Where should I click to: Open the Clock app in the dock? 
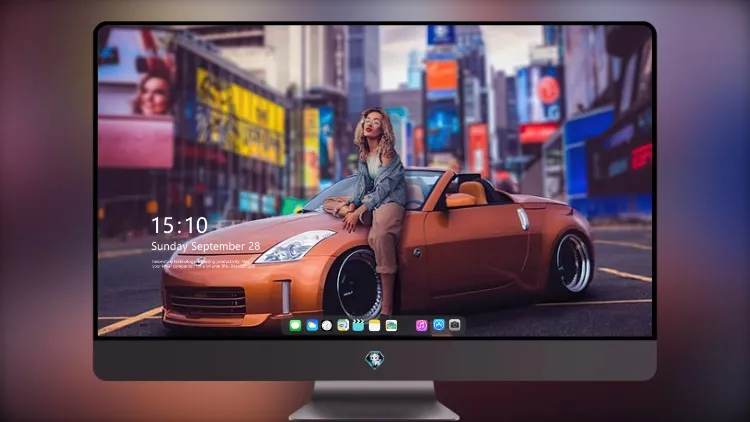coord(327,325)
